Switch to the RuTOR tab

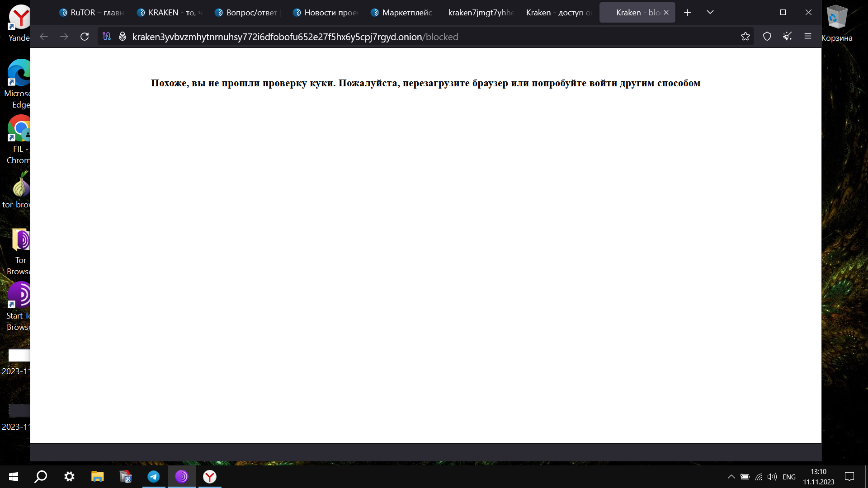click(x=92, y=13)
